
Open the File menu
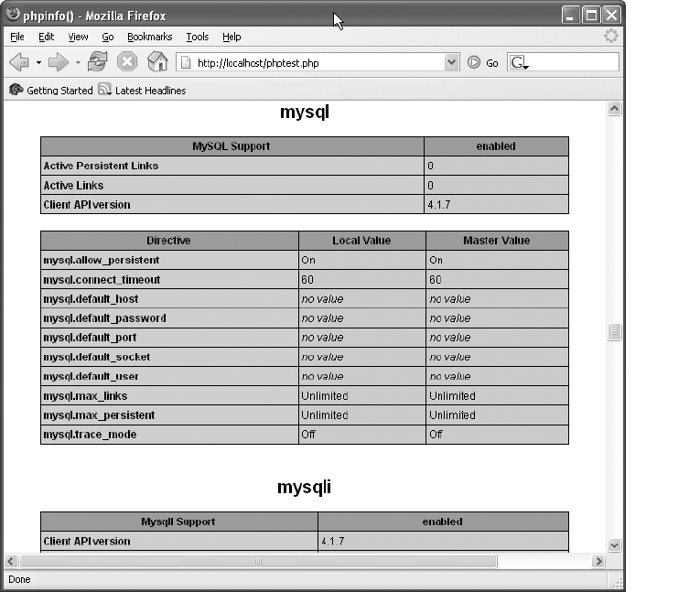click(17, 37)
